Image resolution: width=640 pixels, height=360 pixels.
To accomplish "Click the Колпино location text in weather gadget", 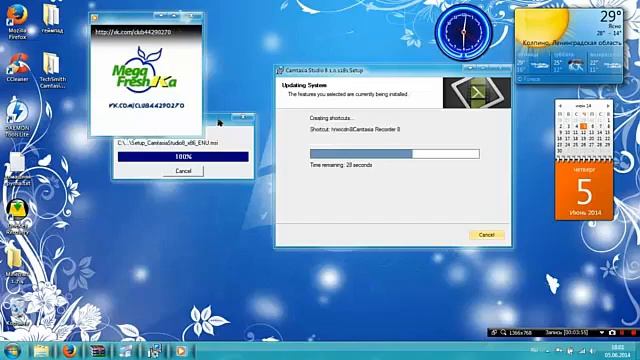I will [x=572, y=43].
